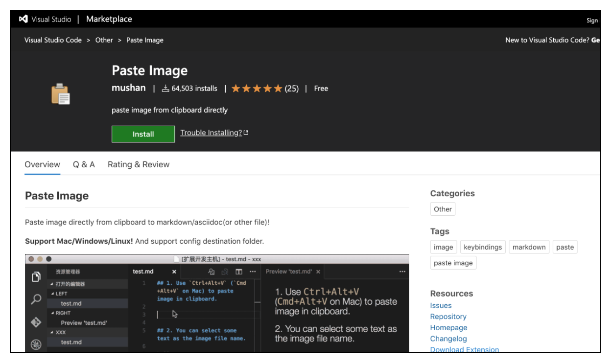Screen dimensions: 613x364
Task: Click the Paste Image overview heading
Action: [57, 196]
